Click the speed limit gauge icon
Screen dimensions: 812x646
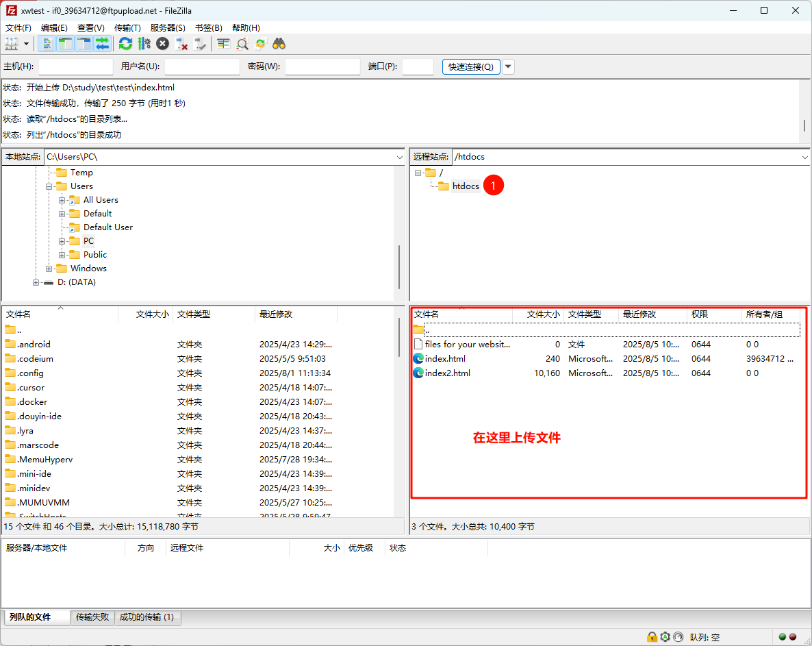coord(678,637)
